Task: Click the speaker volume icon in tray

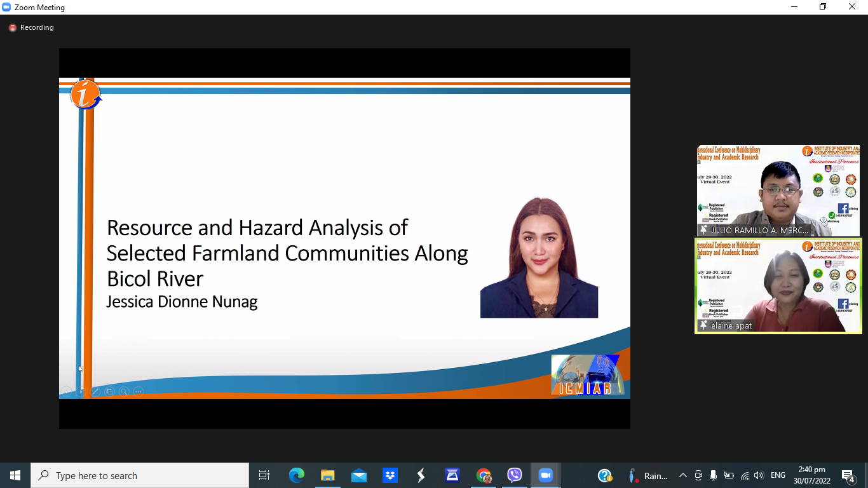Action: click(x=759, y=475)
